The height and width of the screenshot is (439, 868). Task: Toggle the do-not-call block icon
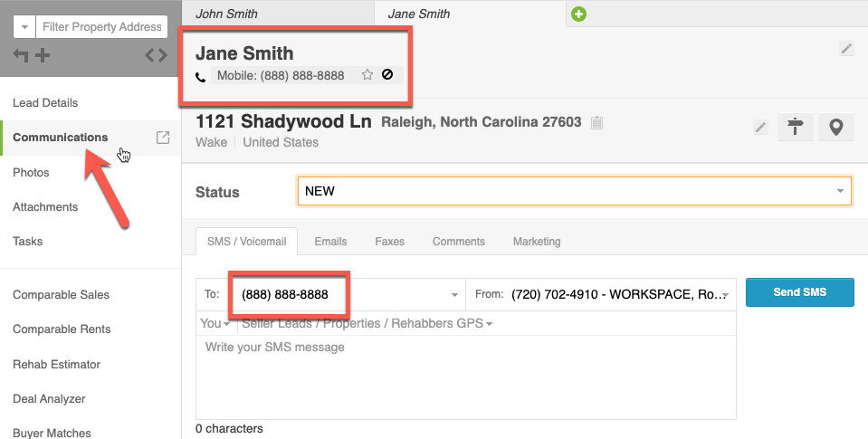(387, 74)
